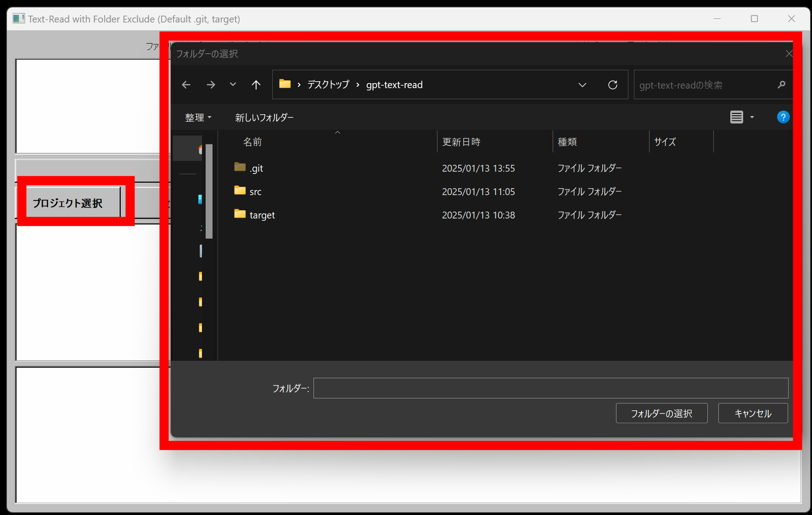
Task: Open the 整理 menu
Action: pos(198,118)
